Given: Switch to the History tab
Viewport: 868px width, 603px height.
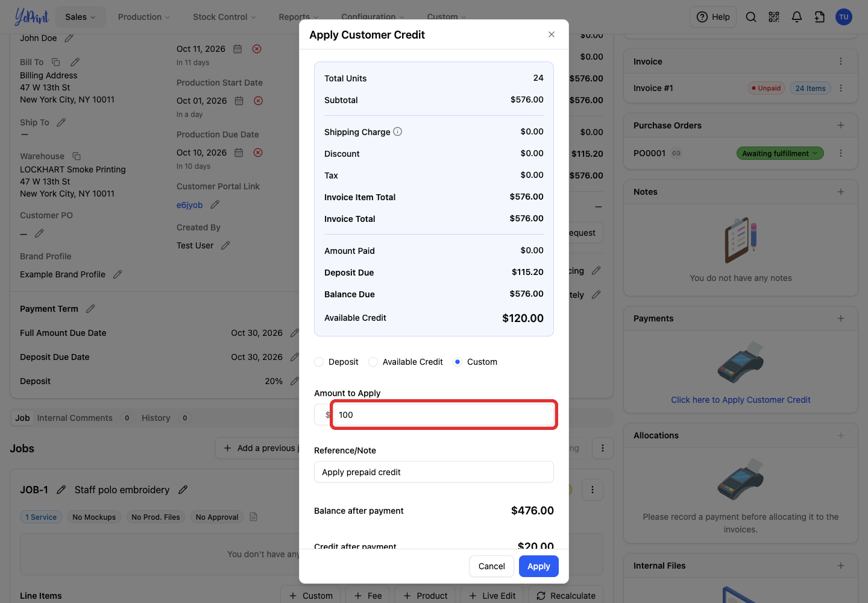Looking at the screenshot, I should [156, 418].
